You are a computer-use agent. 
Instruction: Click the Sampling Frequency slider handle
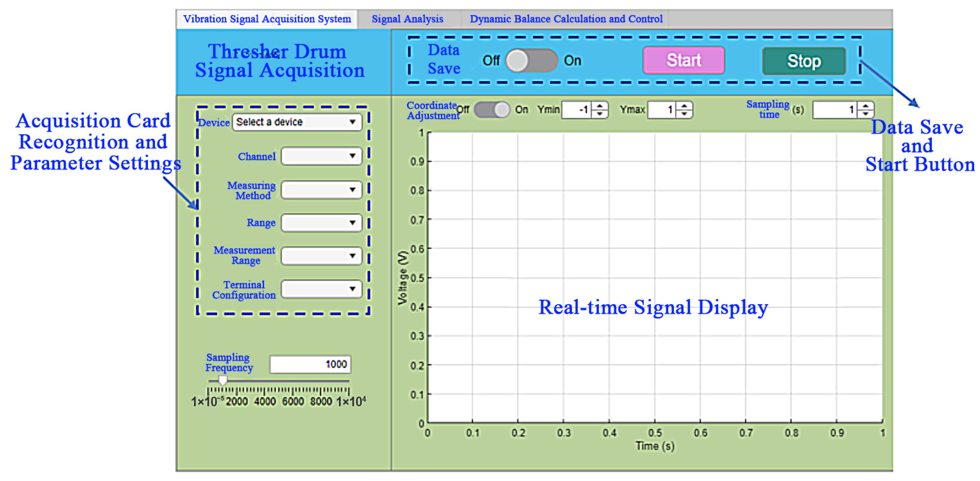coord(223,380)
